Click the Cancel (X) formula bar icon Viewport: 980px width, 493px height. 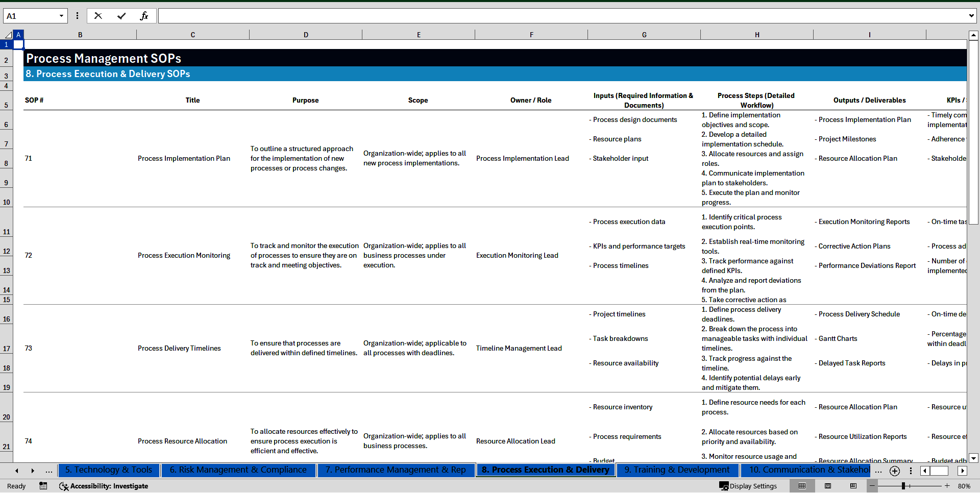98,16
